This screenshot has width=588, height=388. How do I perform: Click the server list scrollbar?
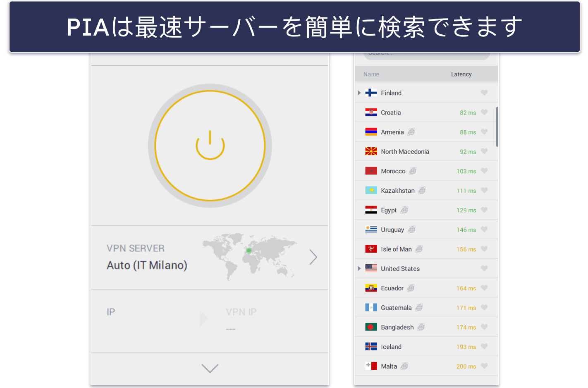click(x=497, y=127)
